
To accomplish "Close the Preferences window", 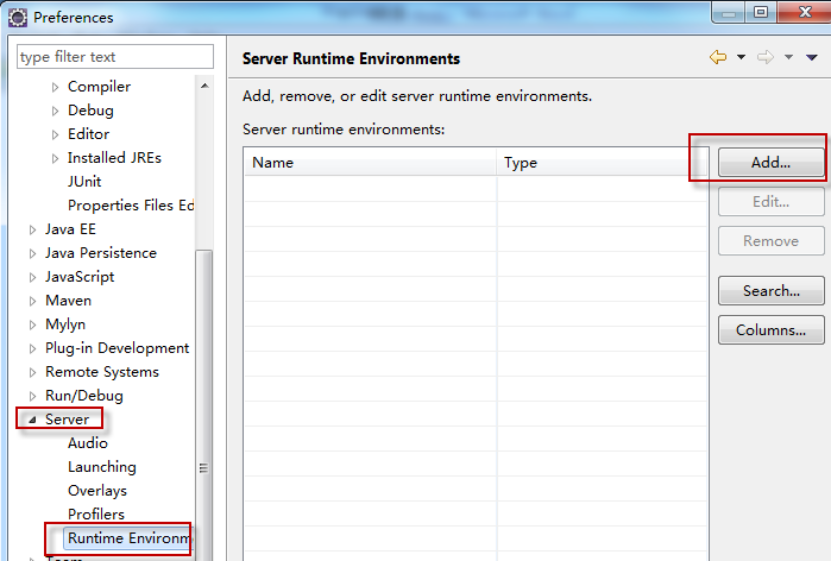I will (x=805, y=12).
